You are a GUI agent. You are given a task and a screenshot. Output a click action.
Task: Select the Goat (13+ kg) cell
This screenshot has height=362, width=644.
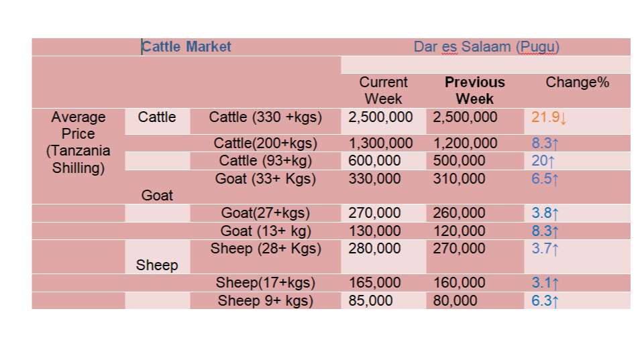coord(266,231)
